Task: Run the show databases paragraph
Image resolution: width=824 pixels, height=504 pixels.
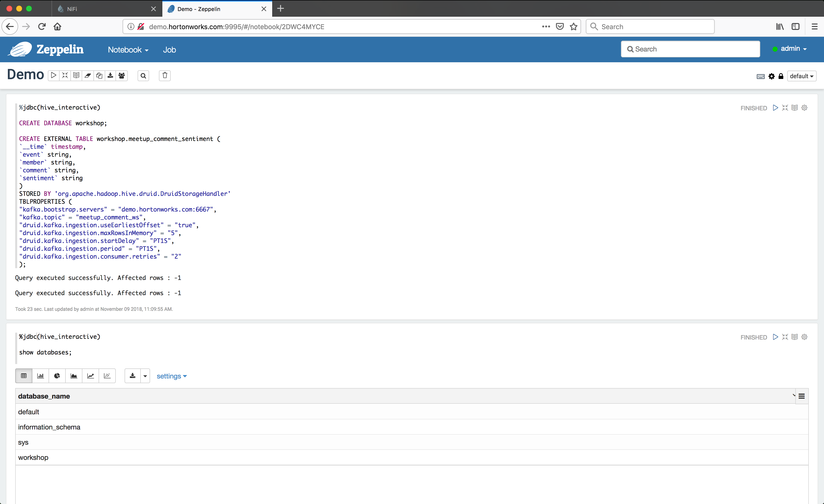Action: pos(775,337)
